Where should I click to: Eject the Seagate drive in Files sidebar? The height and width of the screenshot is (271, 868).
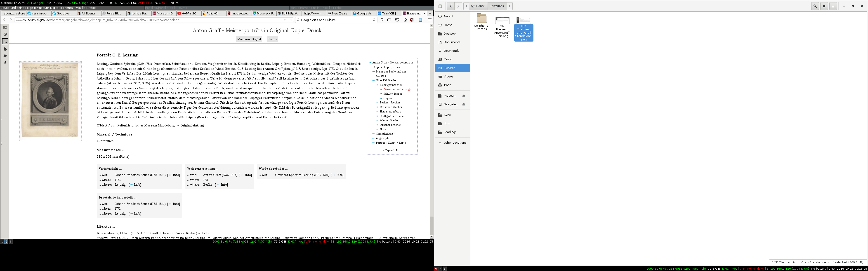point(464,104)
